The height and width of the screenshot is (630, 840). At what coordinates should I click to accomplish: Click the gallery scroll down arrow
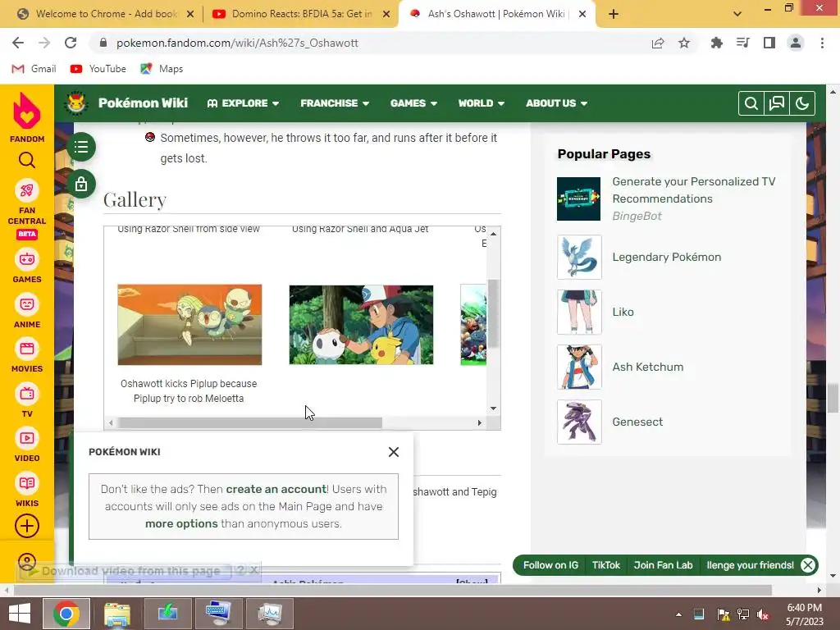pos(493,409)
